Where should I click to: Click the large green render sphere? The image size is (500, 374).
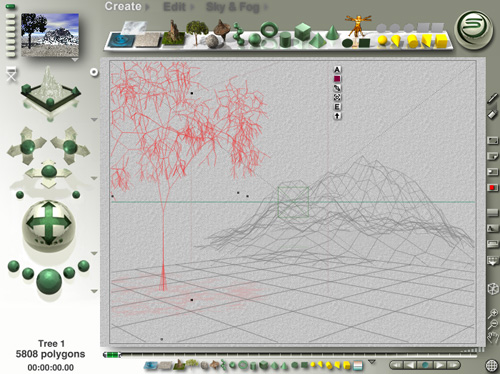[49, 282]
